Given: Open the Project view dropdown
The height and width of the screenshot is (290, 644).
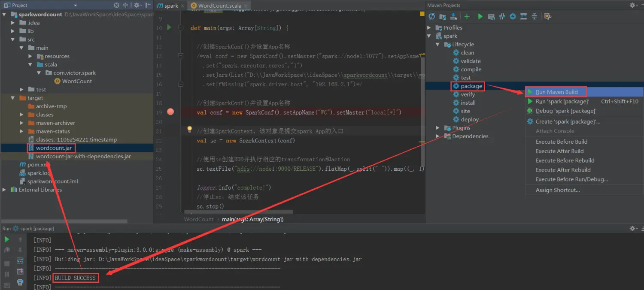Looking at the screenshot, I should click(75, 5).
